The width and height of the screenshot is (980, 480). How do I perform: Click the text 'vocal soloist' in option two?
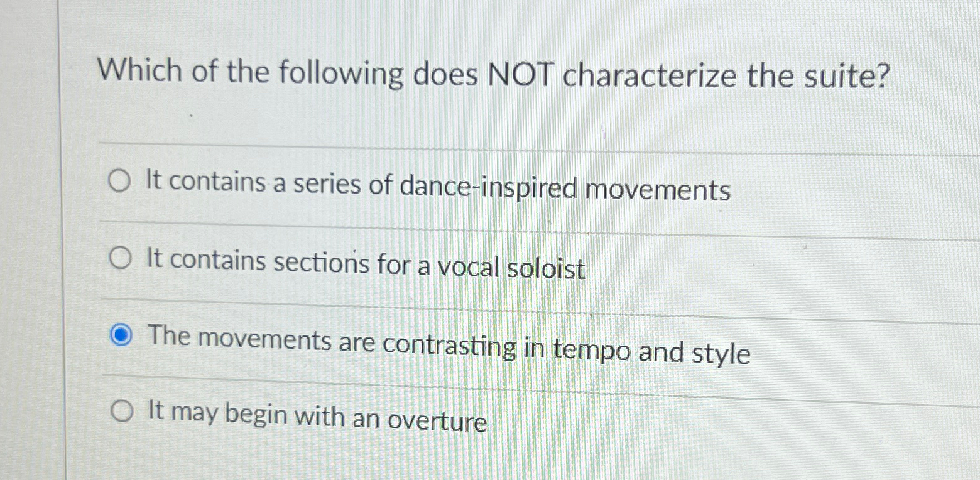click(x=513, y=268)
